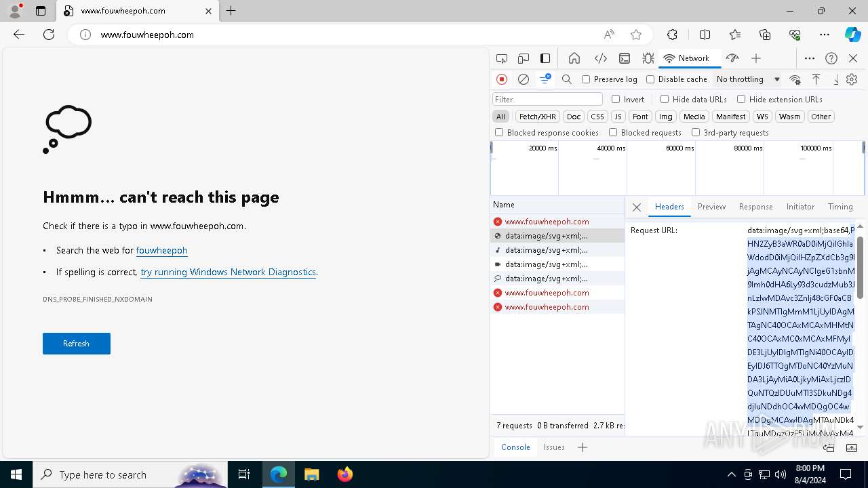Open network conditions wifi-gear icon
This screenshot has height=488, width=868.
coord(795,79)
